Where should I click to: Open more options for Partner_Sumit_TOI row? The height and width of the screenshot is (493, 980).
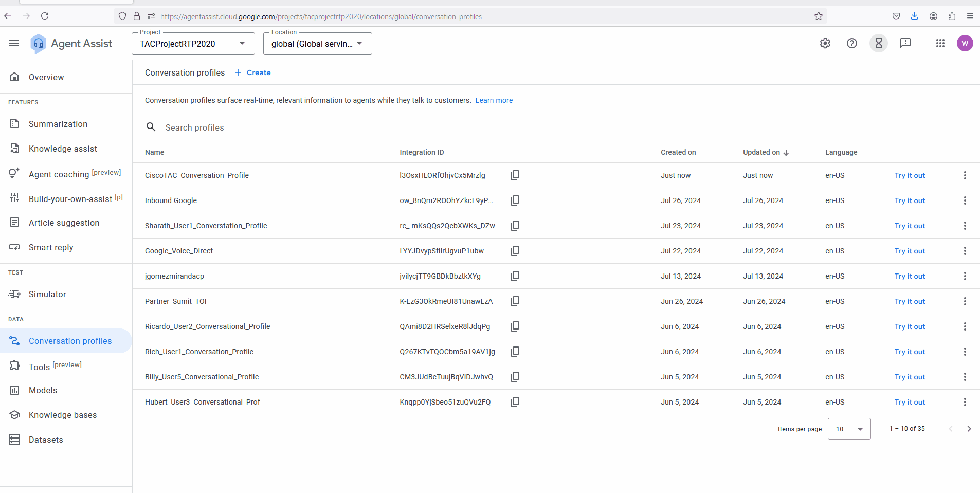965,301
